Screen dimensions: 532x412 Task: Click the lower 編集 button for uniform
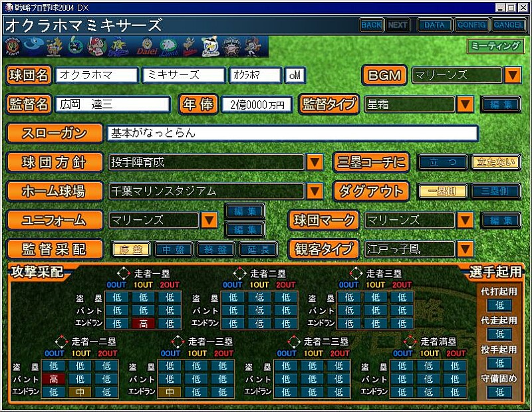tap(245, 229)
